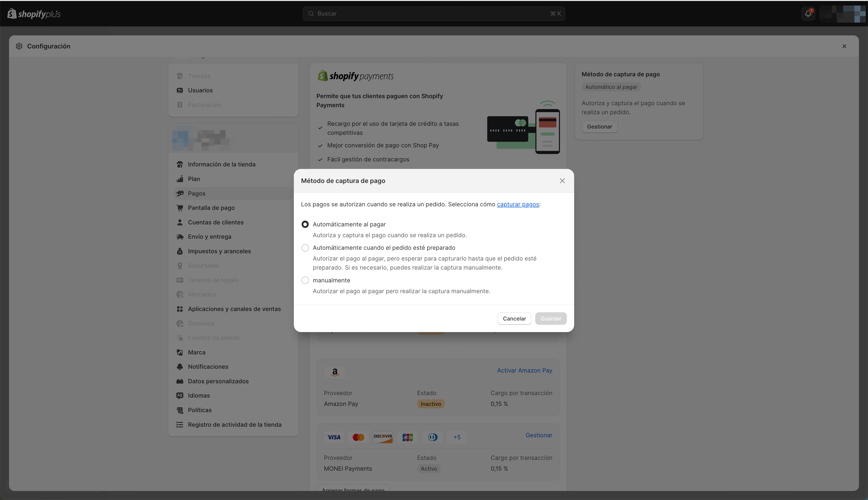Click the Tarjetas de regalo icon

[x=180, y=280]
